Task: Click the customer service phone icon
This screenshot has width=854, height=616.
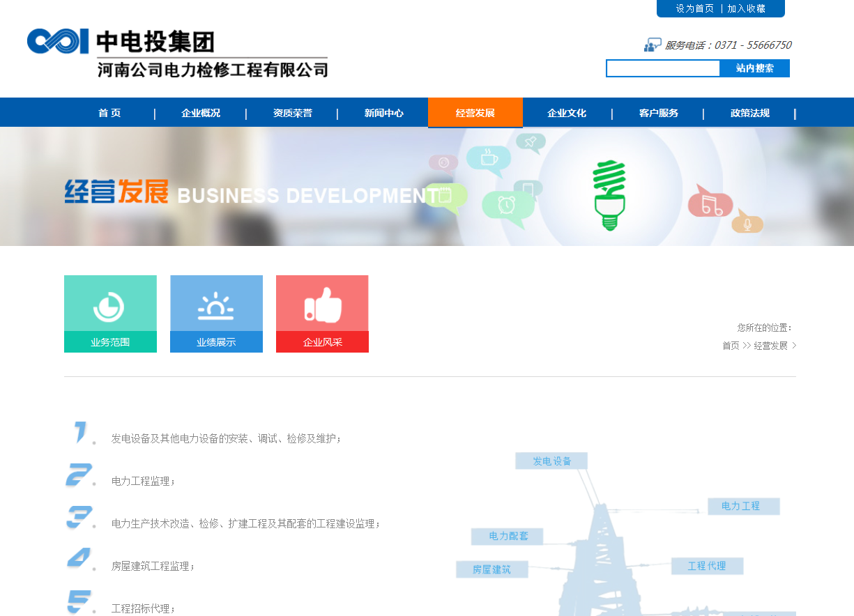Action: 652,45
